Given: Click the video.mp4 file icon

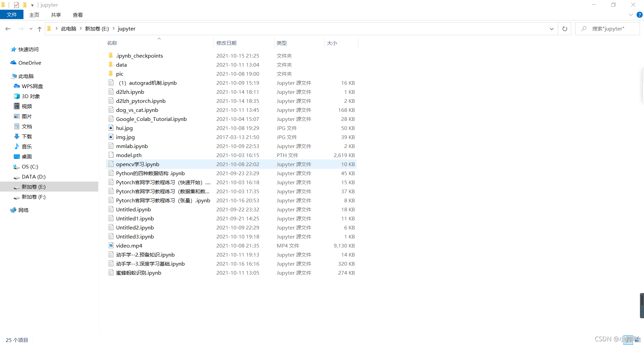Looking at the screenshot, I should pyautogui.click(x=111, y=245).
